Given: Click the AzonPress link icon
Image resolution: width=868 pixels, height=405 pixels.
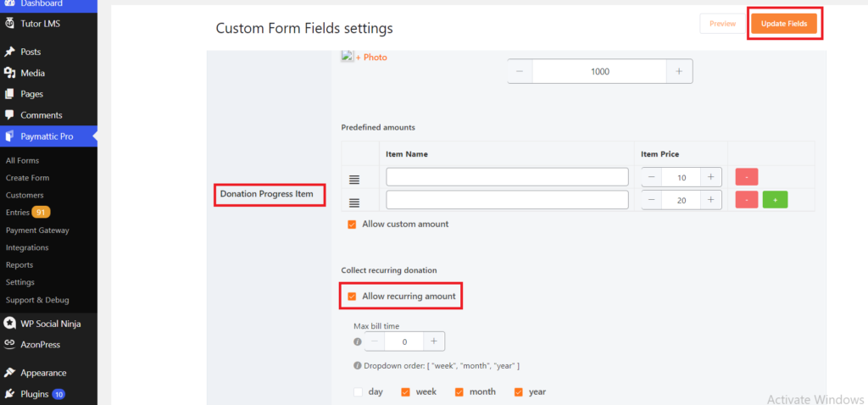Looking at the screenshot, I should [9, 344].
